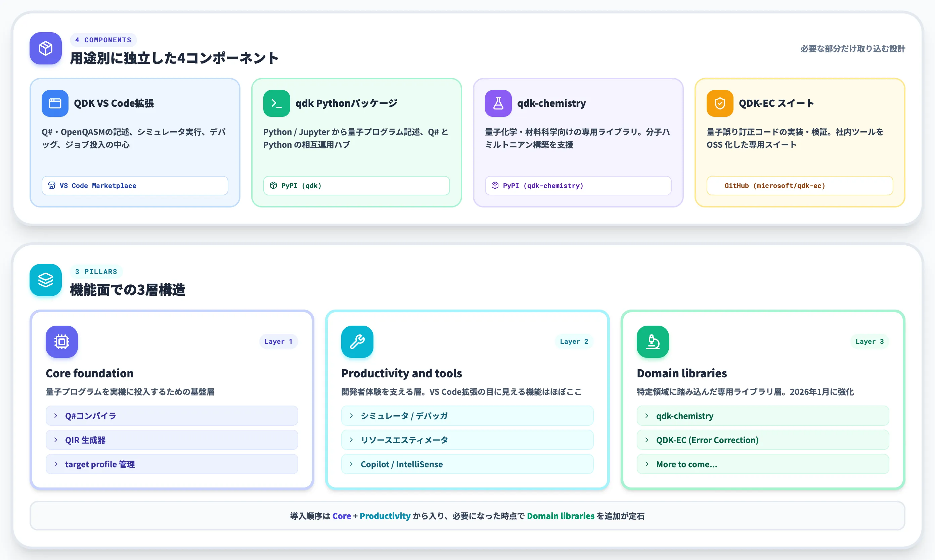Expand the target profile 管理 chevron
The height and width of the screenshot is (560, 935).
(x=56, y=464)
